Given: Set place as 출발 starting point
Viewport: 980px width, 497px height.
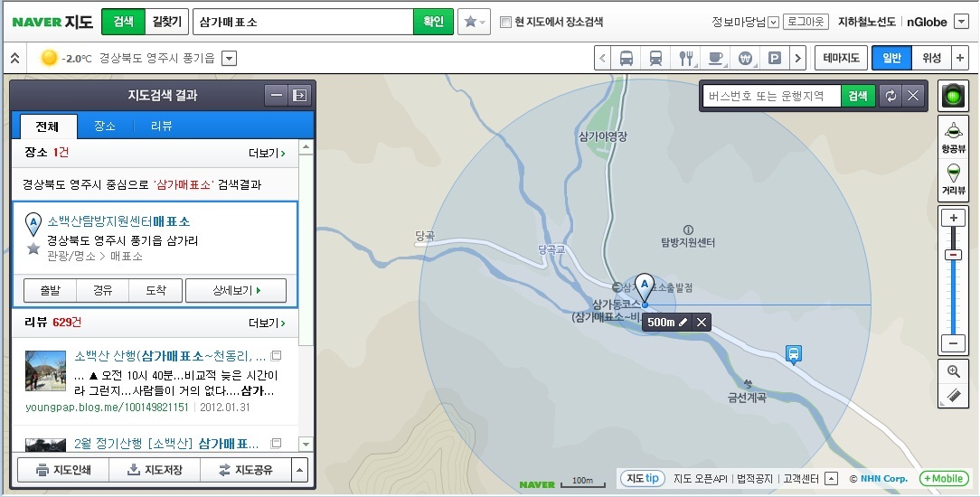Looking at the screenshot, I should 50,290.
